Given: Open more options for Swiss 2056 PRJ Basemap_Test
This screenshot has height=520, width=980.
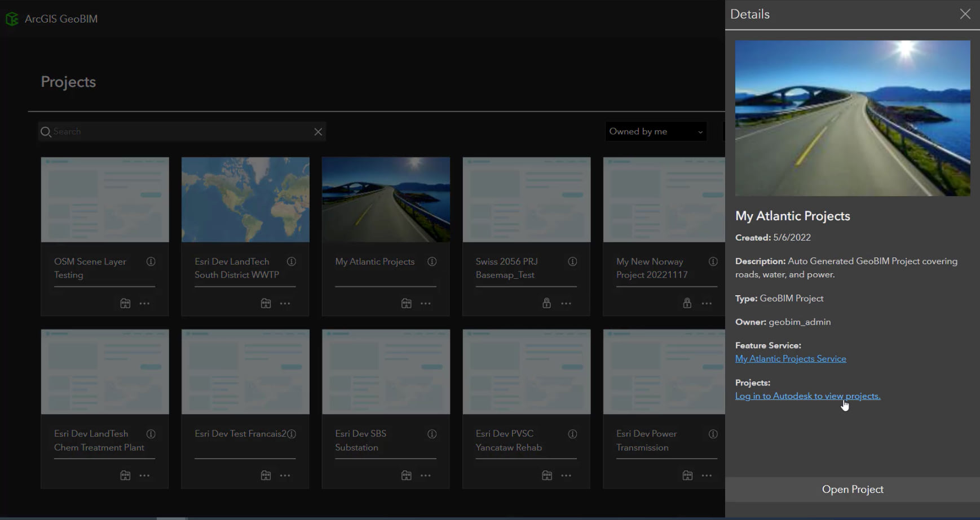Looking at the screenshot, I should point(566,304).
